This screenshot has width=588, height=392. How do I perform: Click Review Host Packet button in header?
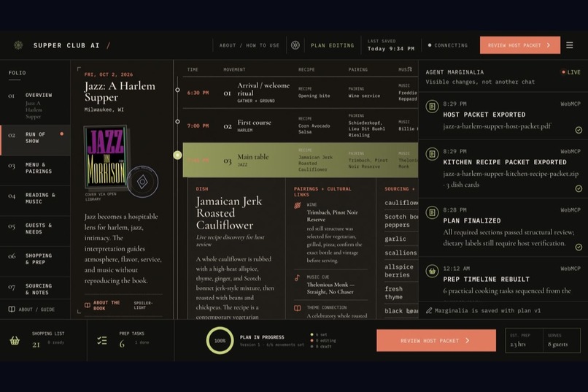519,45
